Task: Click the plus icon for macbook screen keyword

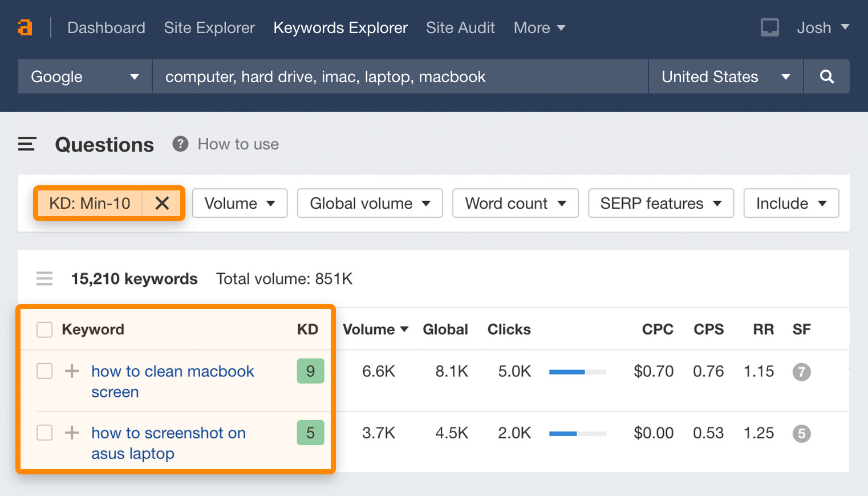Action: [72, 371]
